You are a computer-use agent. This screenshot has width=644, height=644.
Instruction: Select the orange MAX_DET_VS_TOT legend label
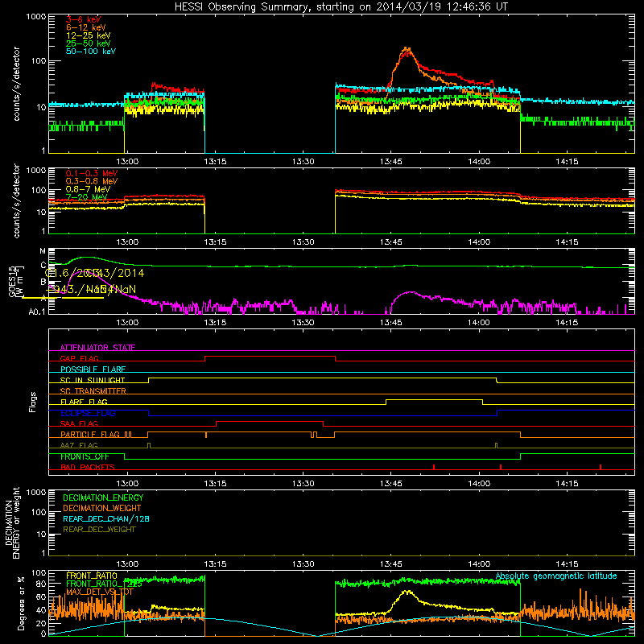[x=100, y=592]
